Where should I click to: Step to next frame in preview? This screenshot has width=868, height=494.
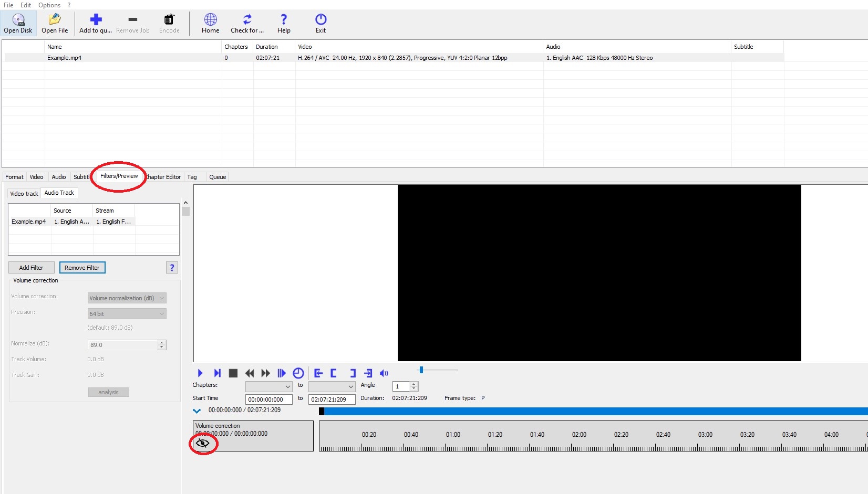click(x=217, y=373)
